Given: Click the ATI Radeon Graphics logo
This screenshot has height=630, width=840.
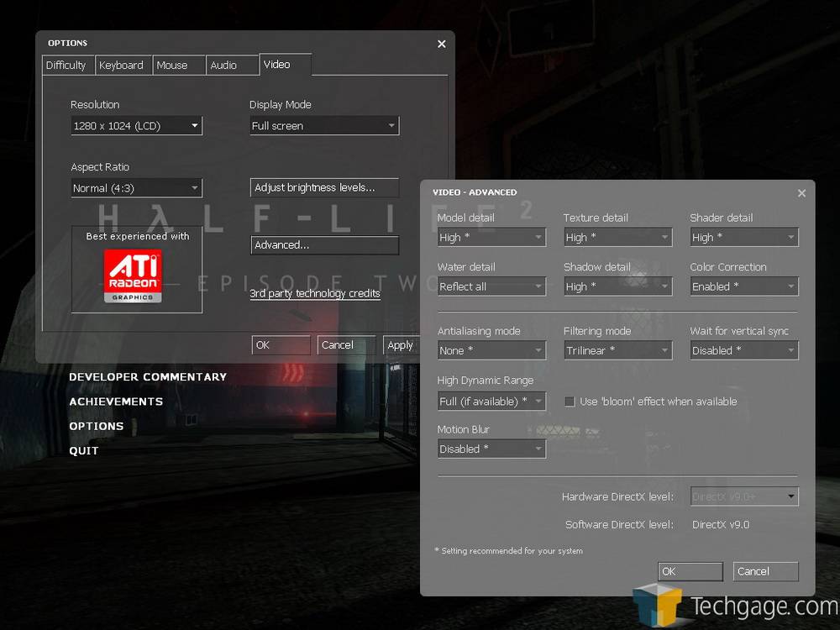Looking at the screenshot, I should [133, 276].
